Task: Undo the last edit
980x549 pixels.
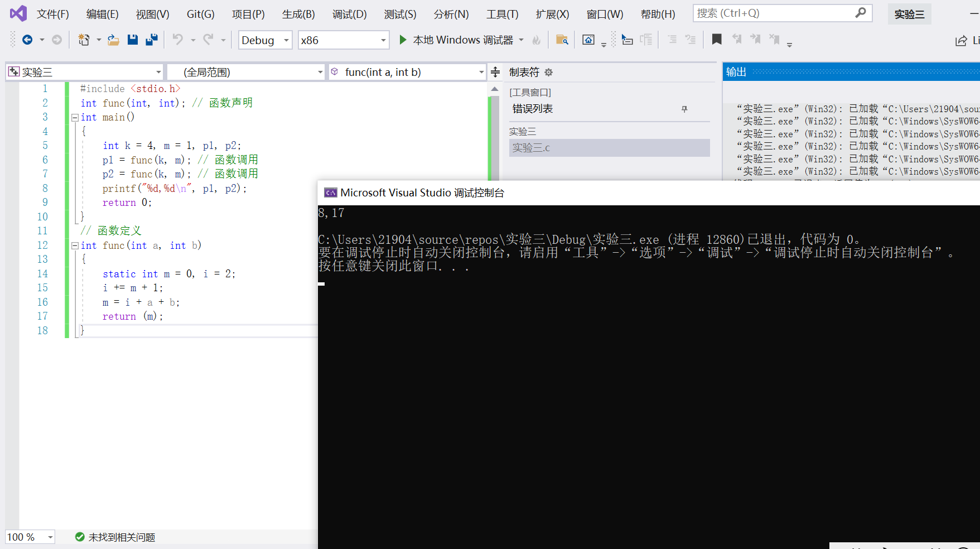Action: pos(178,40)
